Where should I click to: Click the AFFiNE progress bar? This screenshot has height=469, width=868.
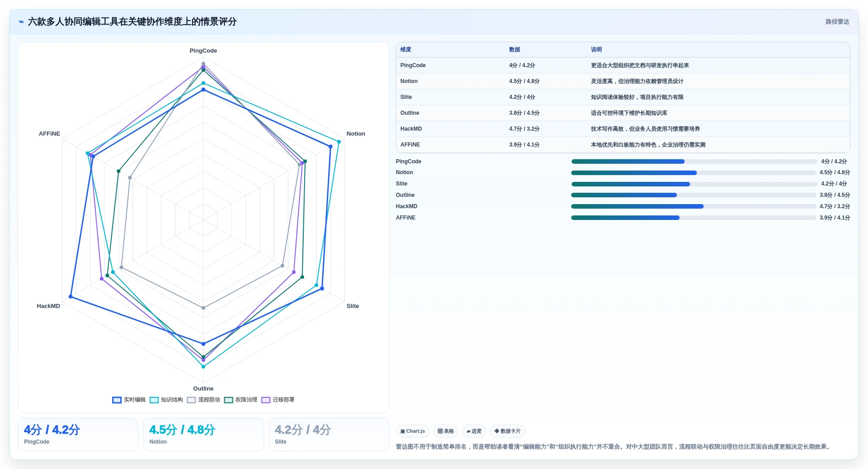tap(694, 218)
